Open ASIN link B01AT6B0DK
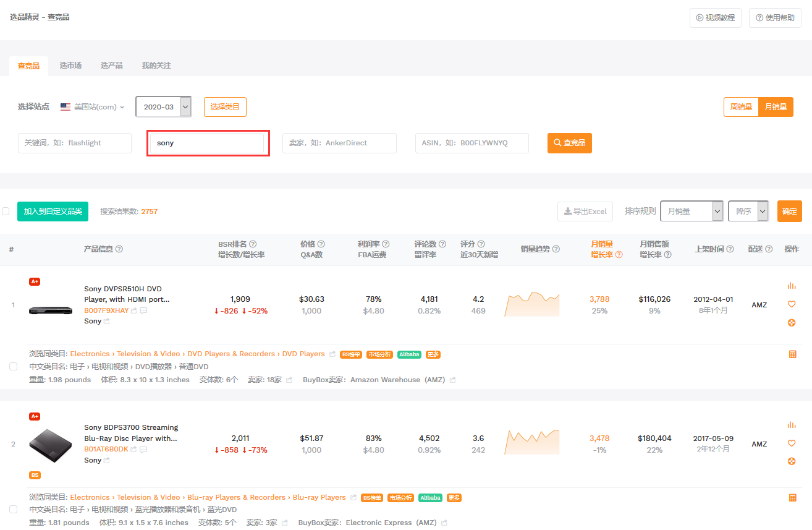Image resolution: width=812 pixels, height=530 pixels. tap(106, 449)
